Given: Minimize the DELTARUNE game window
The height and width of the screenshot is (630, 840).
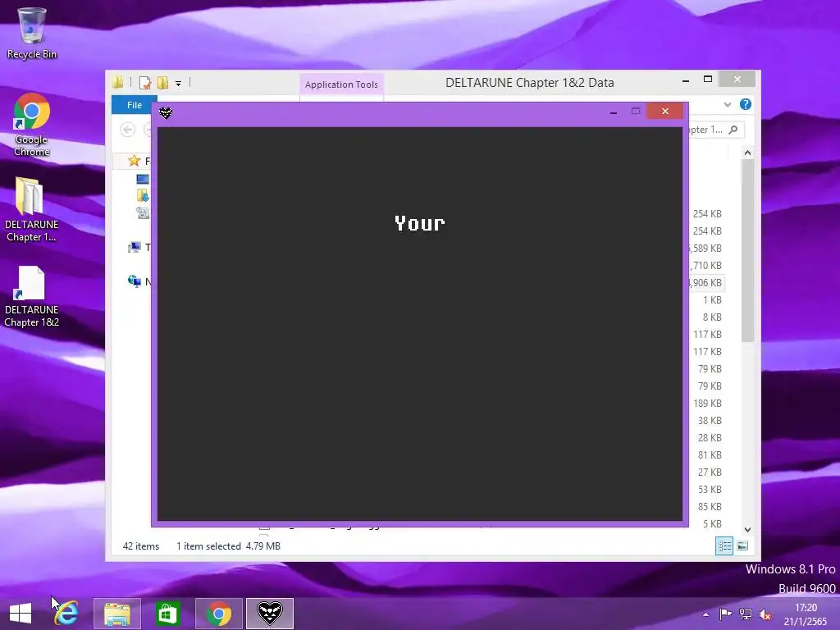Looking at the screenshot, I should pyautogui.click(x=614, y=112).
